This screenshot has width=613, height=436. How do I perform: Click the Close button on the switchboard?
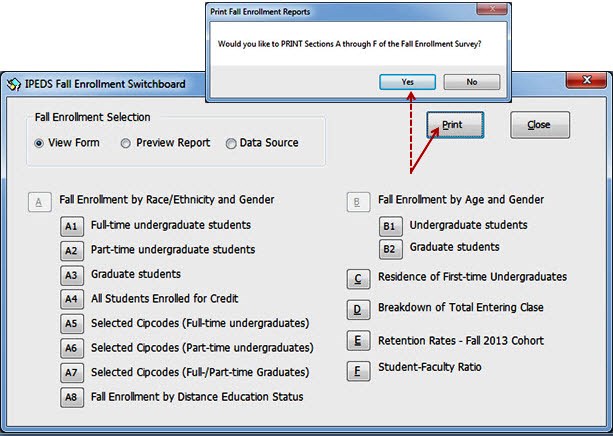(540, 125)
